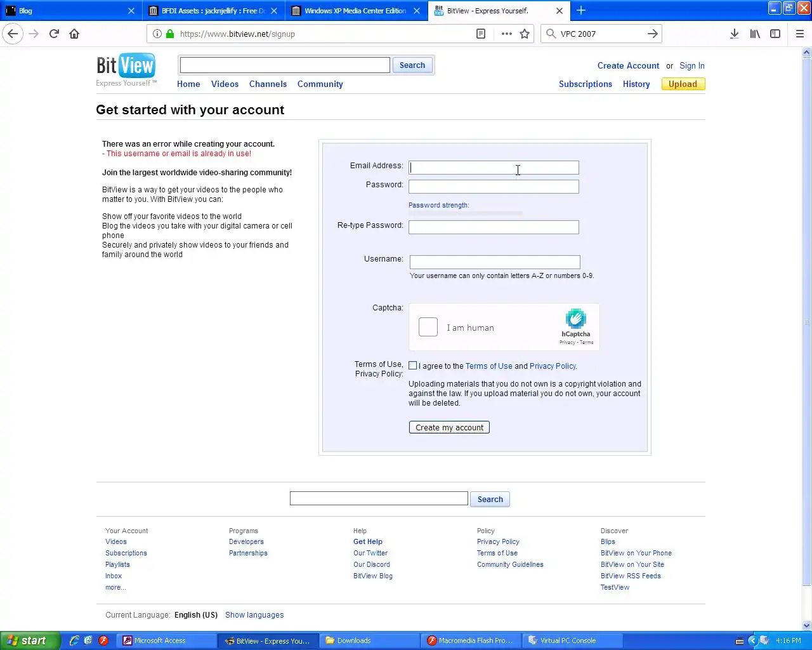
Task: Open the Sign In link
Action: pos(691,65)
